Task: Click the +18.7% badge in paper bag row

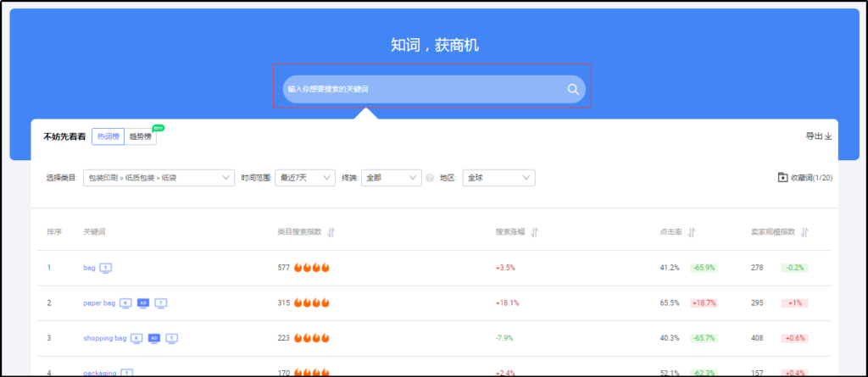Action: [x=704, y=302]
